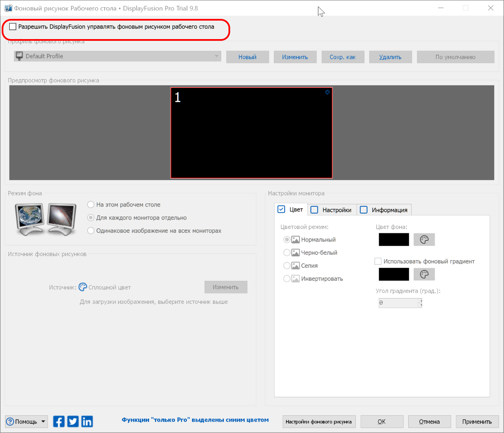The width and height of the screenshot is (504, 433).
Task: Click Настройки фонового рисунка button
Action: point(319,422)
